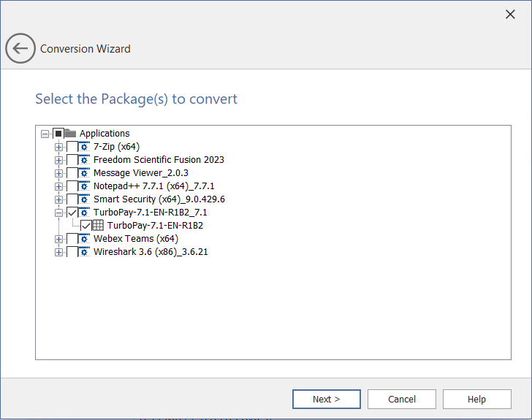Screen dimensions: 532x420
Task: Collapse the Applications root node
Action: click(x=45, y=134)
